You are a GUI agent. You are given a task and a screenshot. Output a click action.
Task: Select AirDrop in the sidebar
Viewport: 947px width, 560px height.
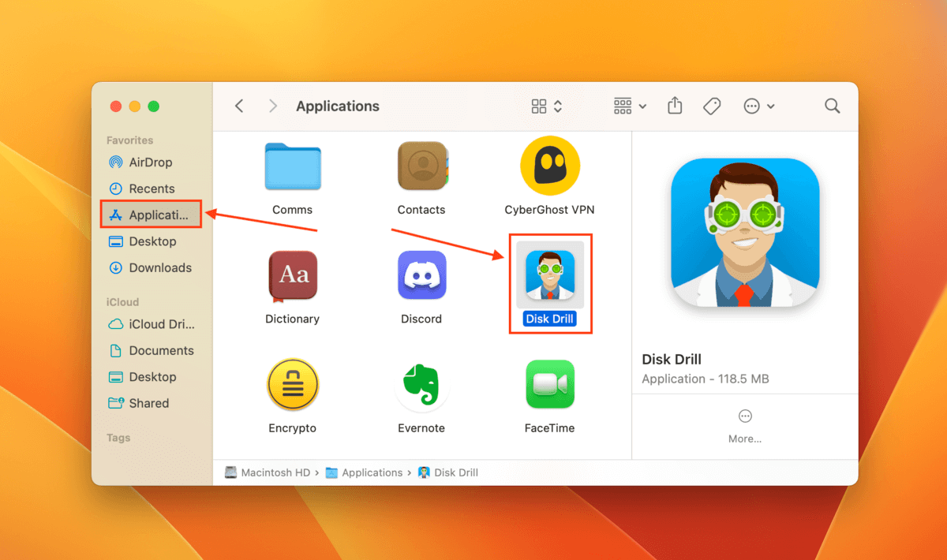click(150, 162)
